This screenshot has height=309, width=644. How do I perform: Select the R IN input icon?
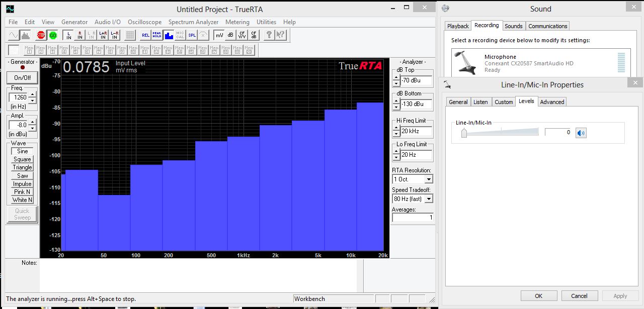80,35
